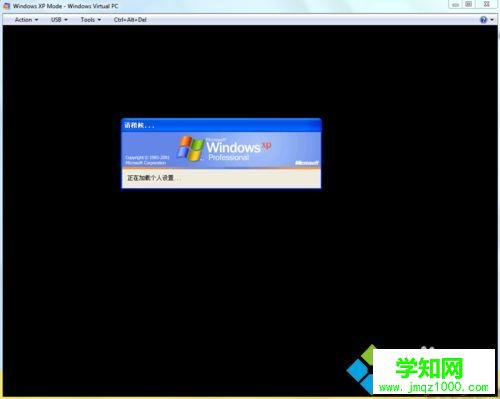Viewport: 500px width, 399px height.
Task: Click the Windows XP flag logo
Action: coord(190,148)
